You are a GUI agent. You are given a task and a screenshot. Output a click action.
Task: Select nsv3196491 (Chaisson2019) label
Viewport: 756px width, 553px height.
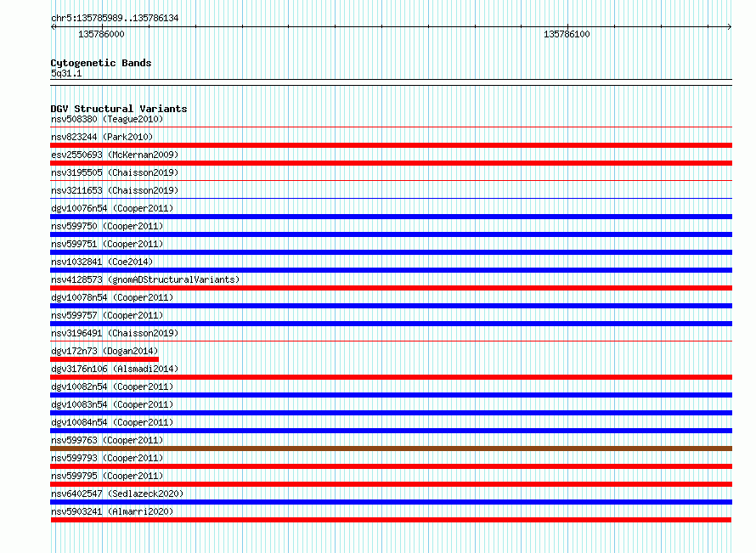coord(115,333)
